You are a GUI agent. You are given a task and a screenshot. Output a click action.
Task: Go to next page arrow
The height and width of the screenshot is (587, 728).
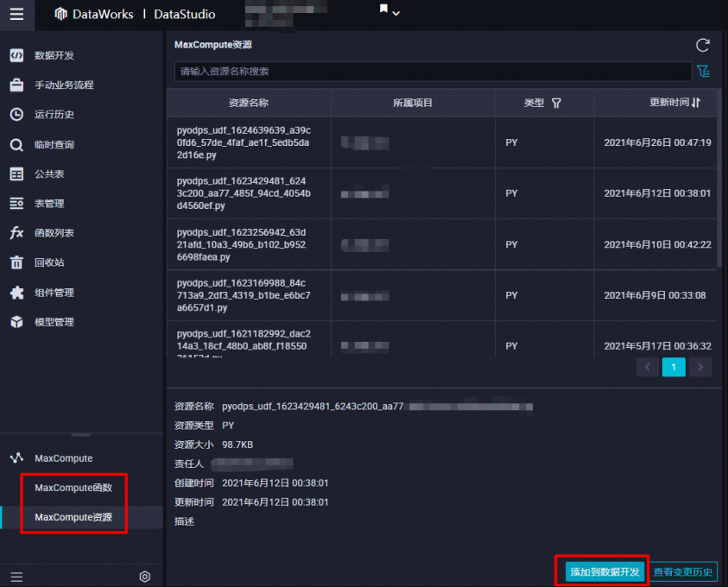[700, 368]
